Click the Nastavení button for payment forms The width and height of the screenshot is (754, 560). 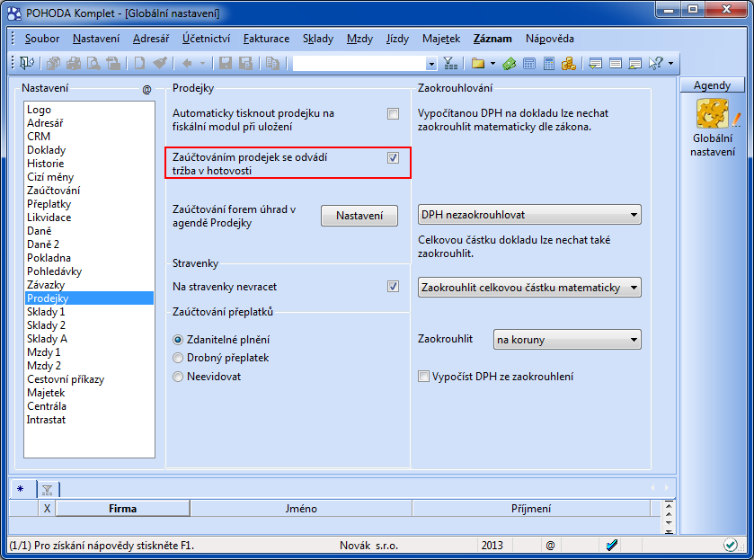359,216
